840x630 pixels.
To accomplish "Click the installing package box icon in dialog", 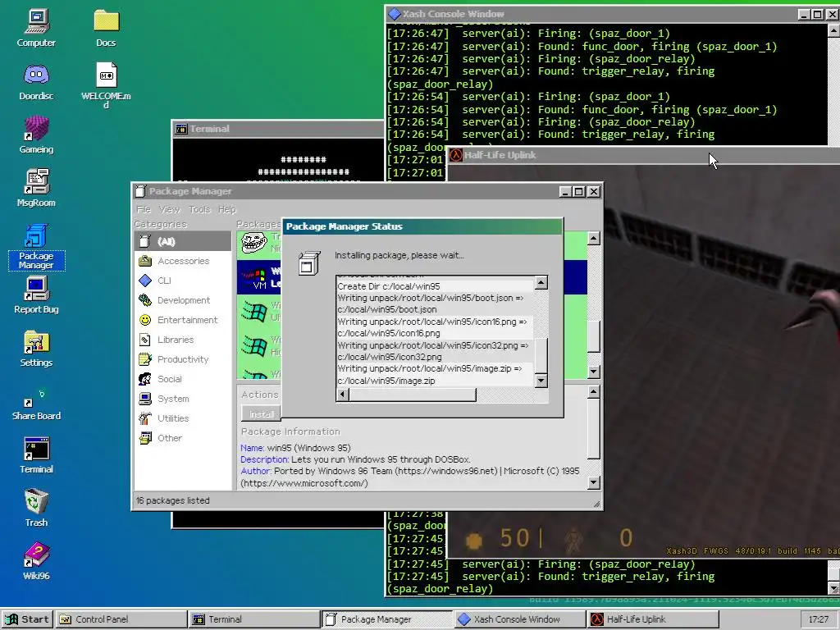I will 309,263.
